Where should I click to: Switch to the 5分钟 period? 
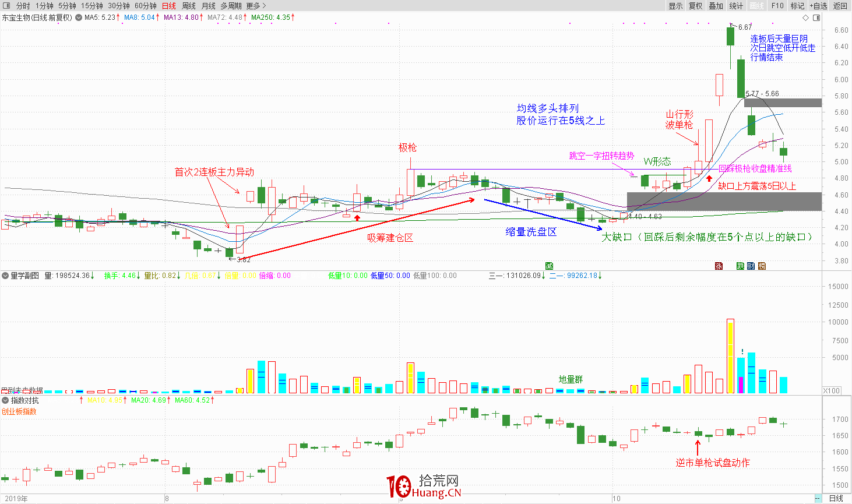click(67, 6)
